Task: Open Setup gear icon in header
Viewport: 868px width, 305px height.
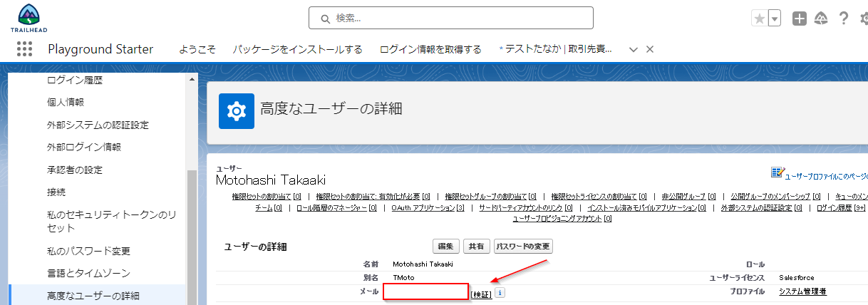Action: (x=864, y=19)
